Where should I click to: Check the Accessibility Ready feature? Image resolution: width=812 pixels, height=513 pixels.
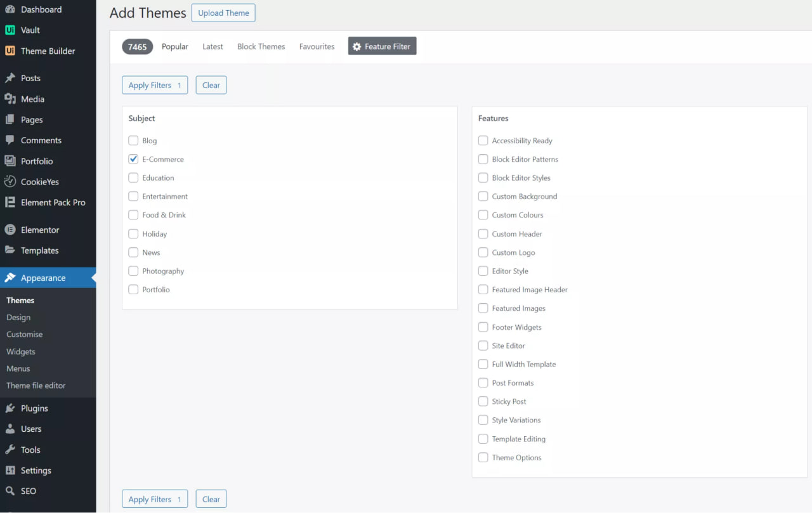483,140
